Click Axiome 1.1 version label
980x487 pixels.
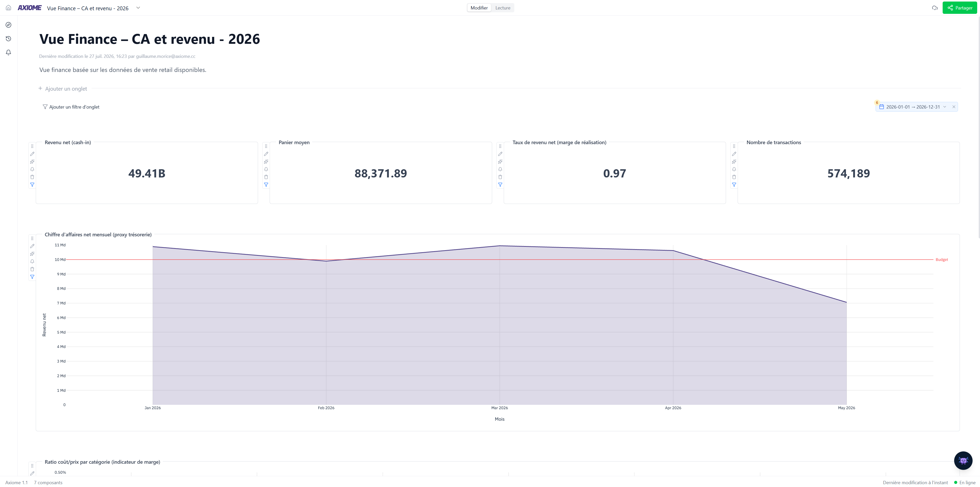16,482
